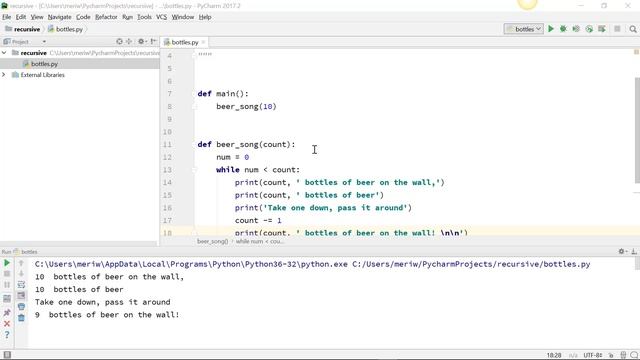Open the Tools menu

[144, 17]
